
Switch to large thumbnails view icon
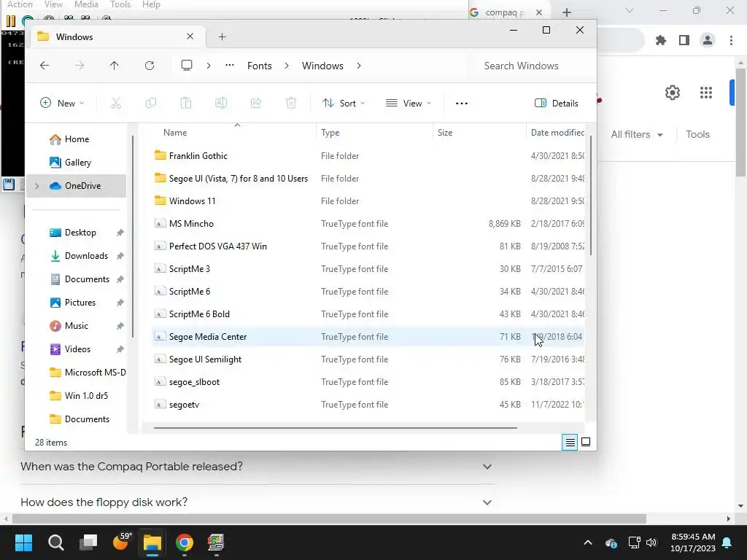[x=586, y=443]
